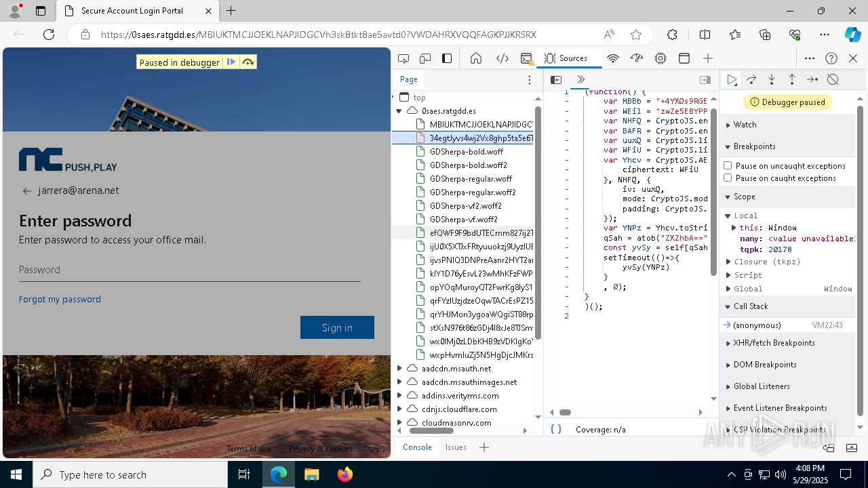Resume from the page overlay play button
This screenshot has width=868, height=488.
click(231, 62)
